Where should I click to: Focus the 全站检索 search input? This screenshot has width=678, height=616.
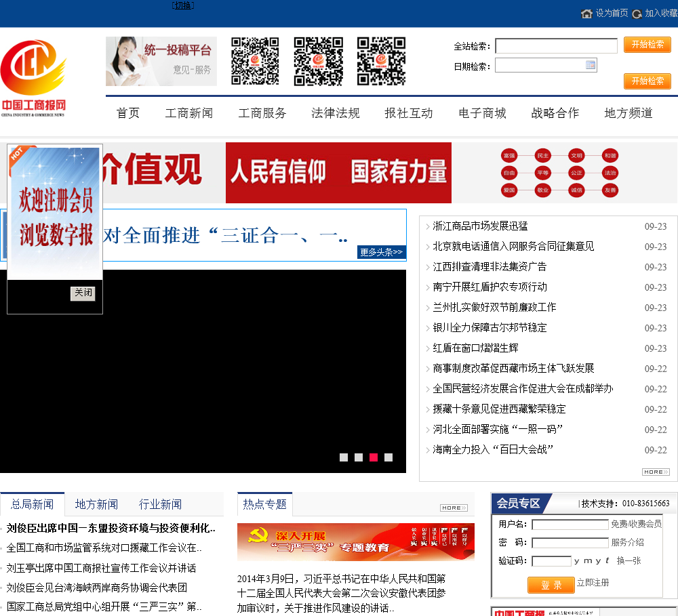(556, 46)
